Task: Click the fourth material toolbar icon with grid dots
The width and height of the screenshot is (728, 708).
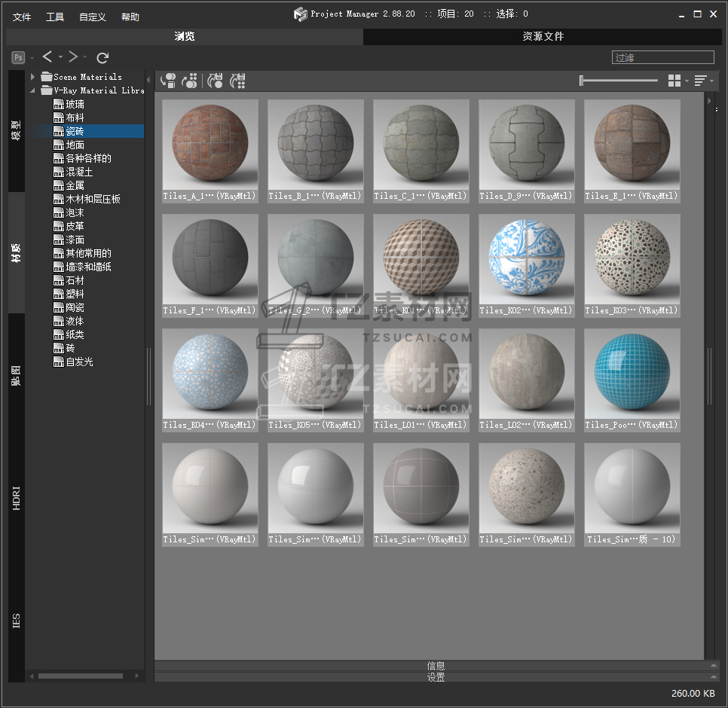Action: (238, 81)
